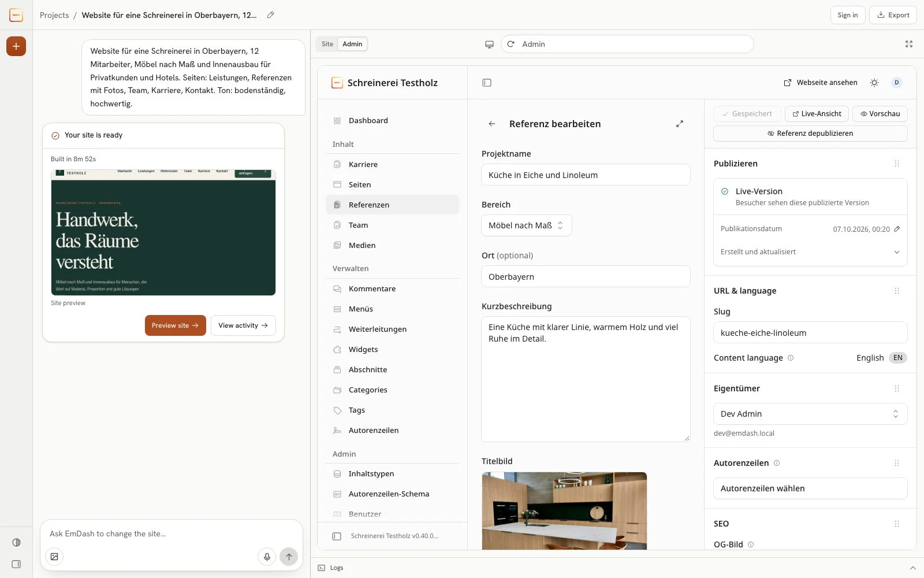The width and height of the screenshot is (924, 578).
Task: Switch to the Admin tab
Action: click(352, 44)
